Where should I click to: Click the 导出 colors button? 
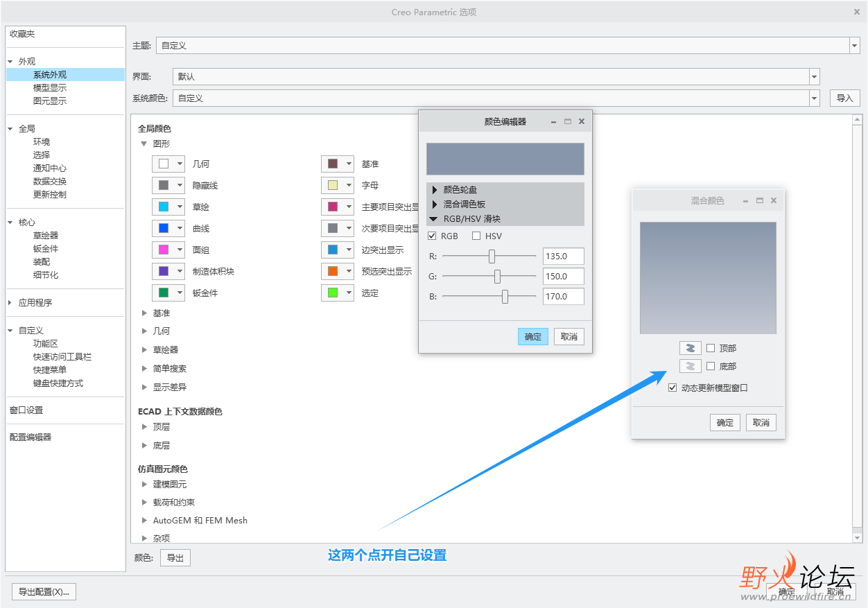(175, 557)
